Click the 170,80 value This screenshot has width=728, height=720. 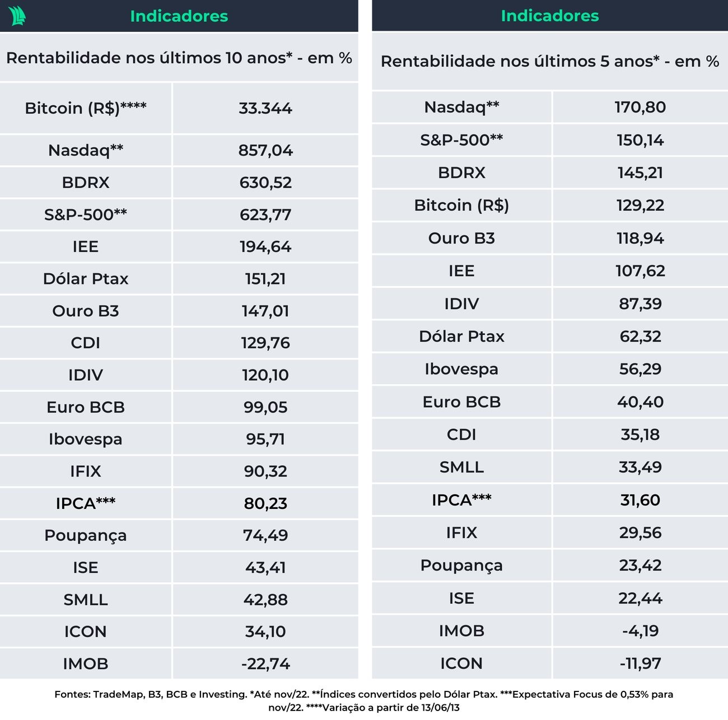[640, 107]
